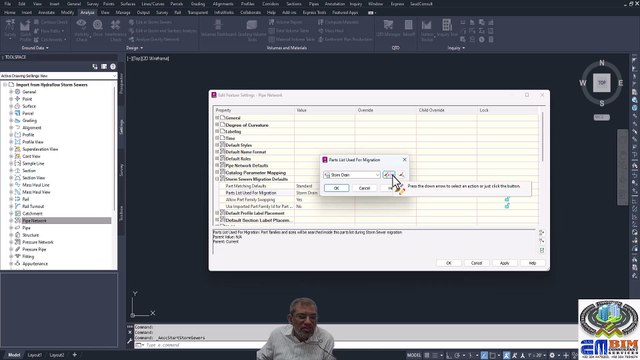
Task: Toggle lock for Use Imported Part Family Id
Action: pos(507,206)
